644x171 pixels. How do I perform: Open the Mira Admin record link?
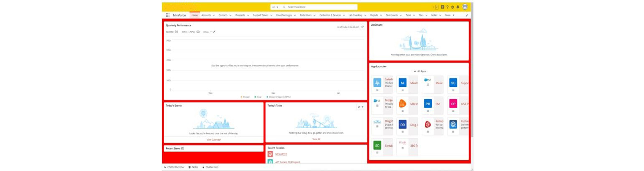pyautogui.click(x=281, y=154)
